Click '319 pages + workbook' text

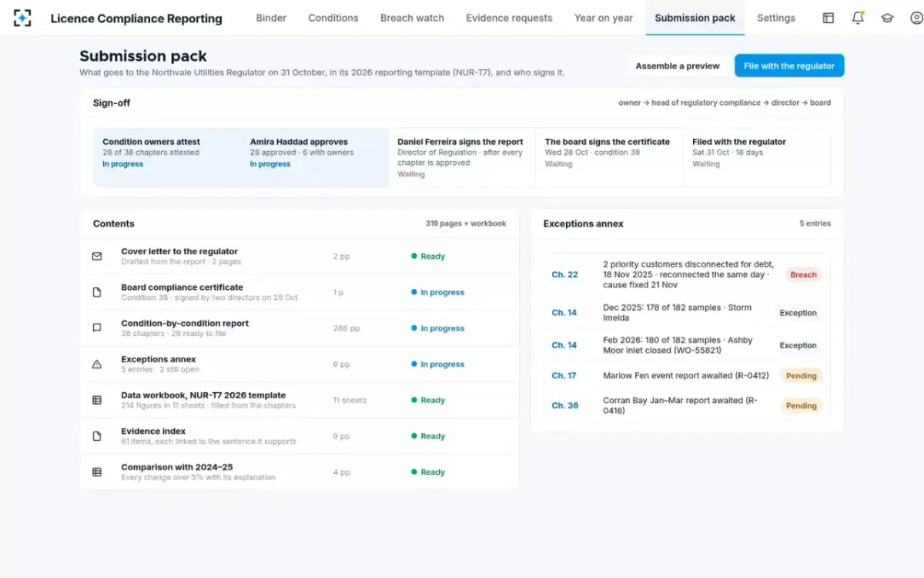(x=466, y=223)
